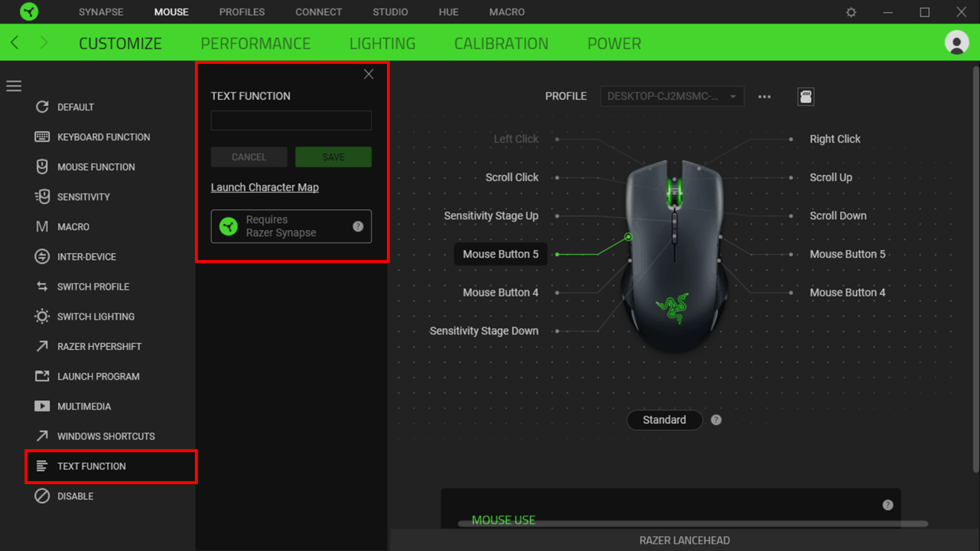Viewport: 980px width, 551px height.
Task: Open the Launch Character Map link
Action: click(x=265, y=188)
